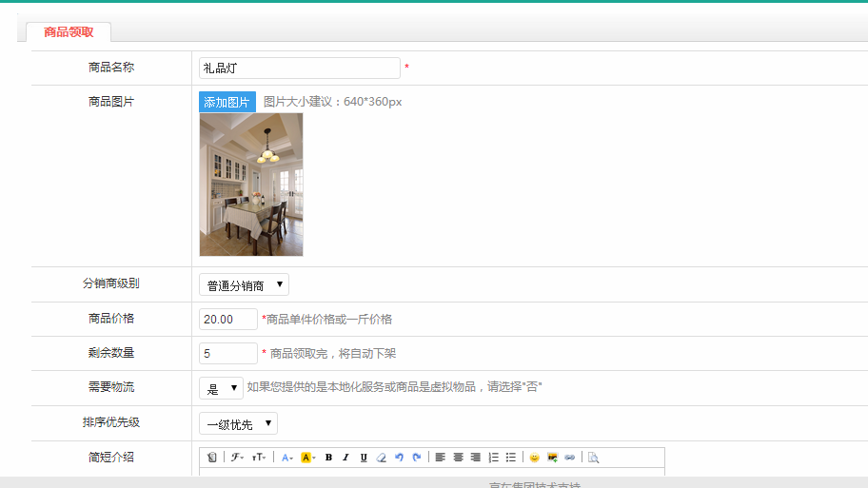Image resolution: width=868 pixels, height=488 pixels.
Task: Toggle underline formatting in editor
Action: coord(364,458)
